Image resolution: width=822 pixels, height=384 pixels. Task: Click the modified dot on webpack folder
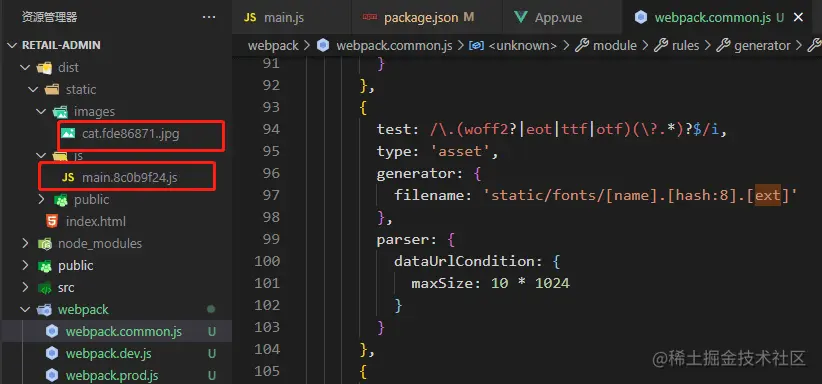pyautogui.click(x=211, y=310)
